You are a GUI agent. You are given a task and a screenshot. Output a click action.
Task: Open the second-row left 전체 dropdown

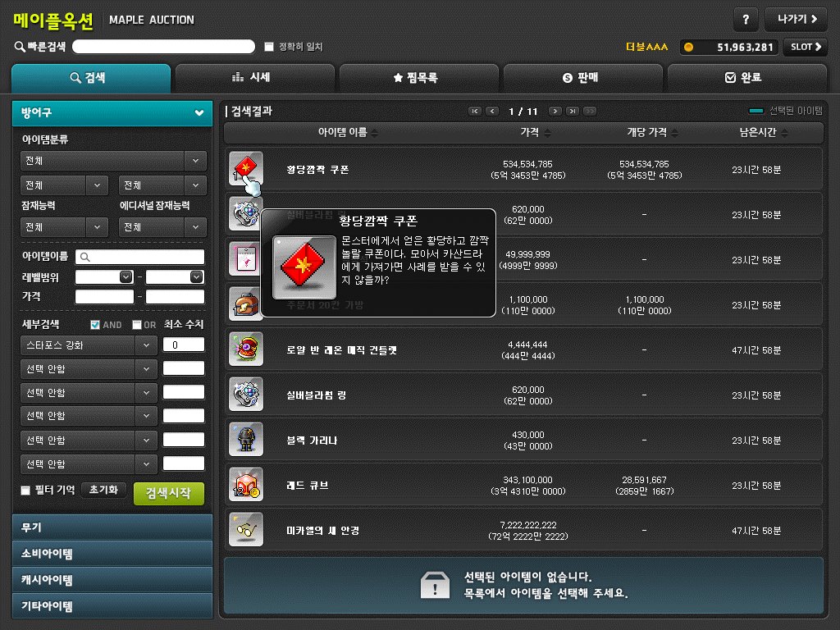[64, 185]
